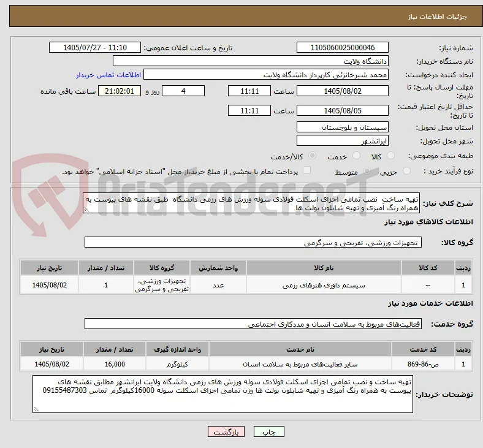Click the گروه کالا column header in goods table
This screenshot has width=483, height=448.
point(162,268)
